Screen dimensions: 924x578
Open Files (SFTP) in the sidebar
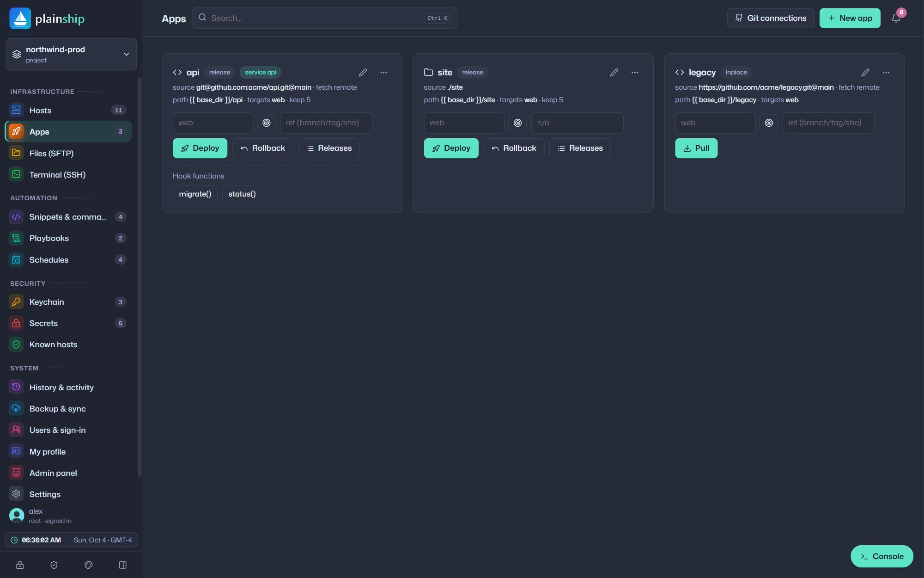tap(68, 153)
